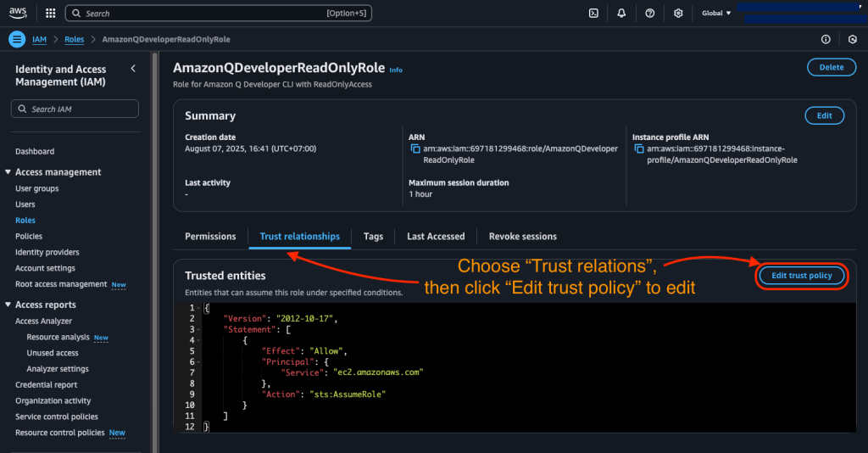Focus the top AWS Search field
The height and width of the screenshot is (453, 868).
219,14
